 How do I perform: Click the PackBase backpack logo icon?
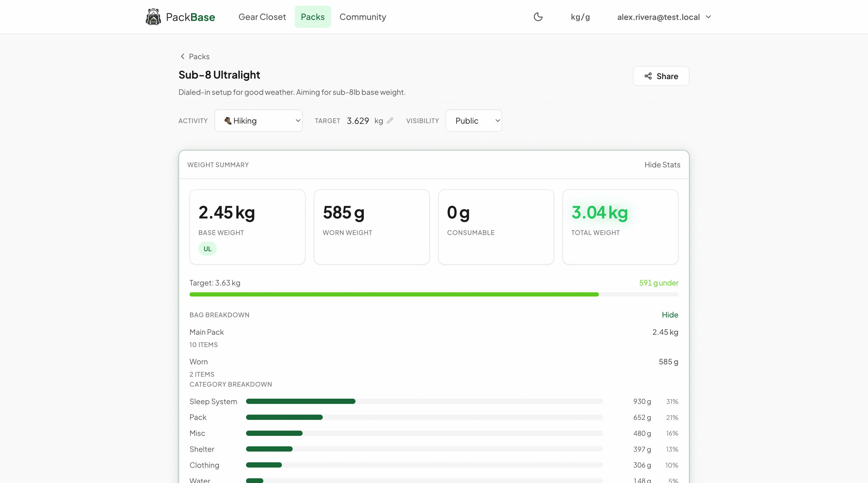(153, 17)
